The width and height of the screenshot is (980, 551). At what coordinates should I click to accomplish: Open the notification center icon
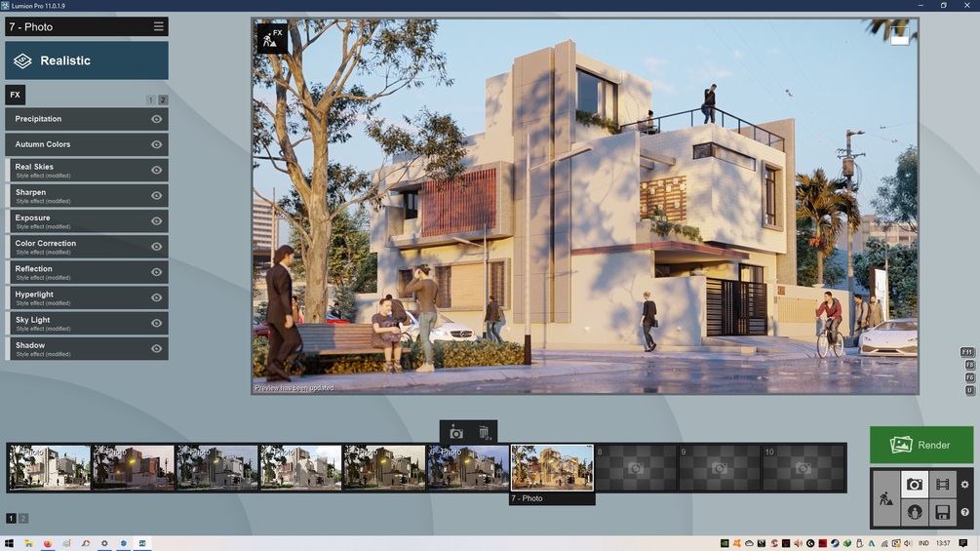pyautogui.click(x=963, y=543)
